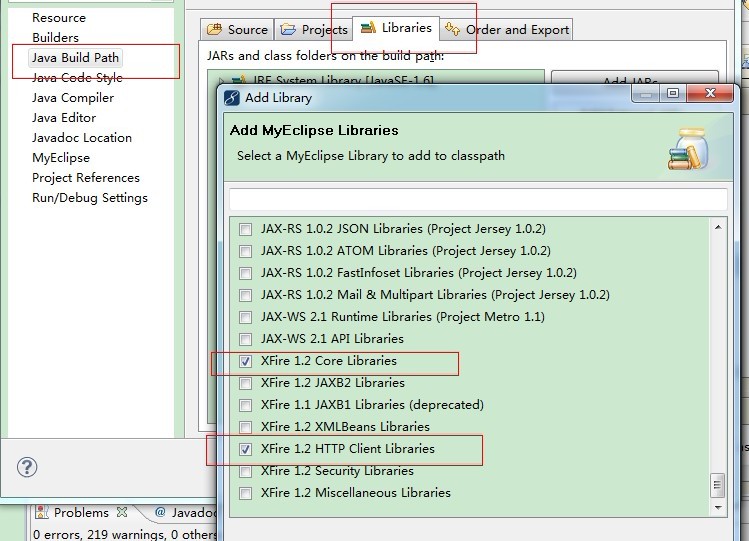
Task: Click the Source tab package icon
Action: point(214,29)
